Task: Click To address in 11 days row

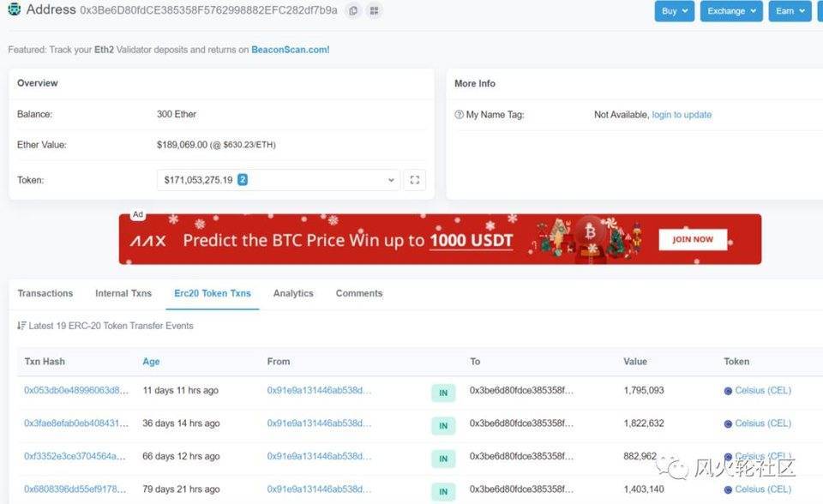Action: 521,391
